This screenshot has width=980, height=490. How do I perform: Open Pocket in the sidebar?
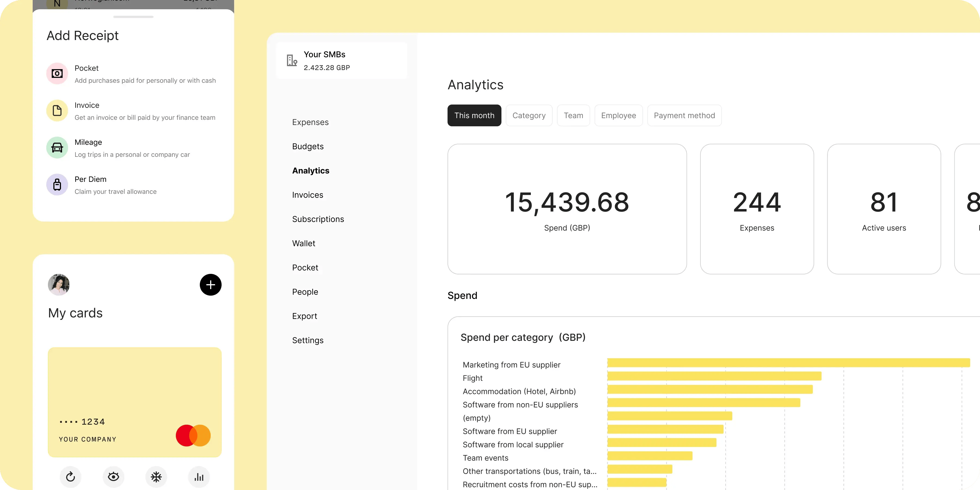coord(305,267)
